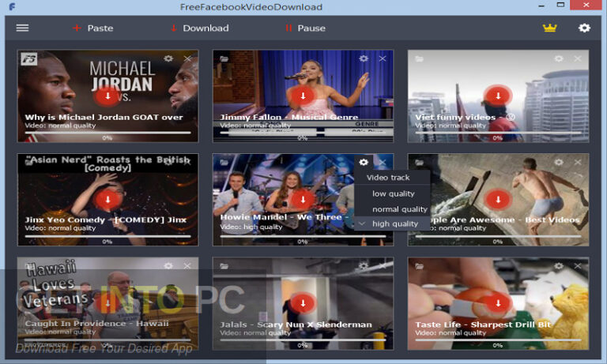Open folder icon on Jalals Scary Nun video
The height and width of the screenshot is (364, 607).
pyautogui.click(x=224, y=266)
